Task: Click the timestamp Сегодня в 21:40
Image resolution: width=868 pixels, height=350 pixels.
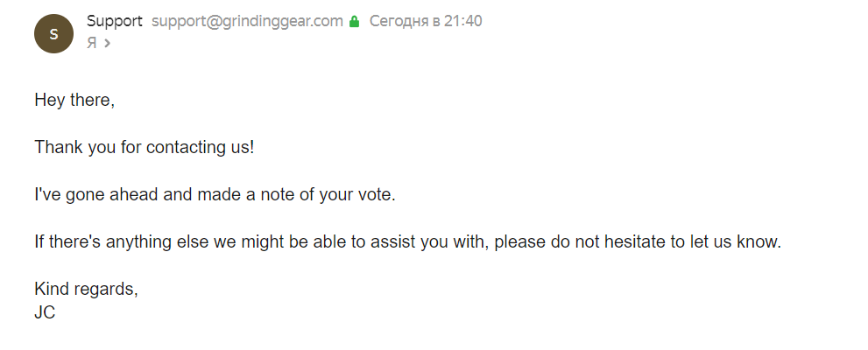Action: point(426,21)
